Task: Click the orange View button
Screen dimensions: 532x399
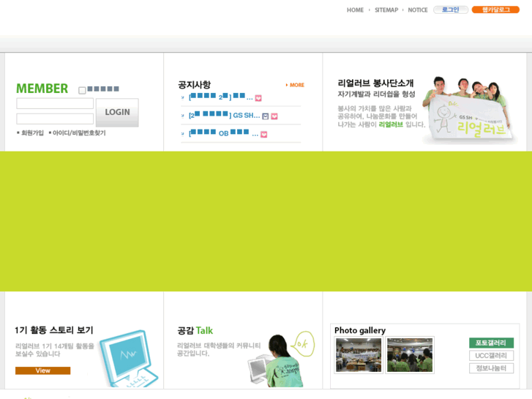Action: pos(42,370)
